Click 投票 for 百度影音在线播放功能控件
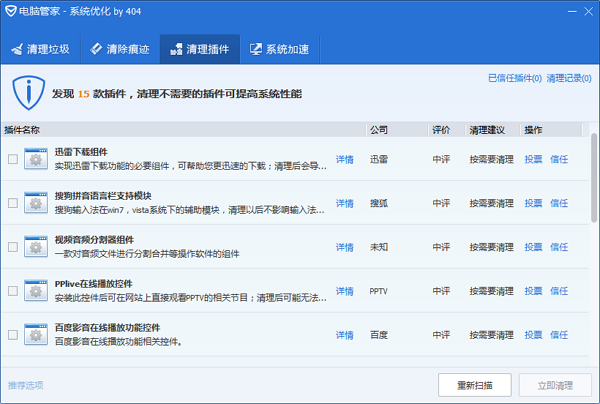This screenshot has height=404, width=600. (533, 335)
